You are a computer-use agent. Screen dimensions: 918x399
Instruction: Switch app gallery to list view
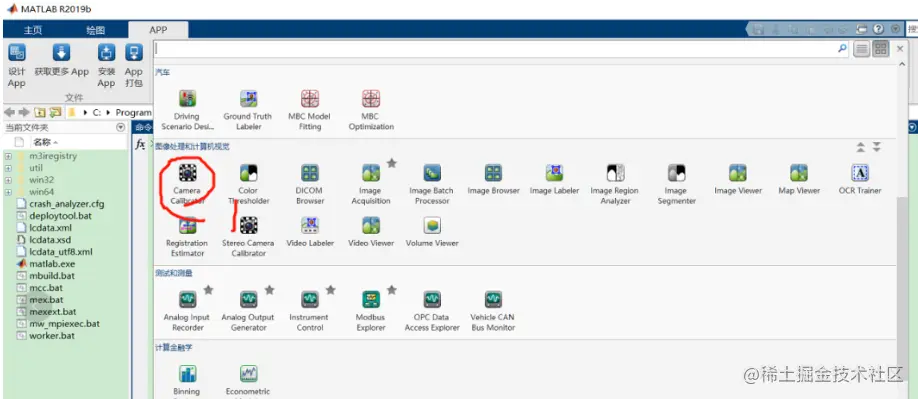(861, 49)
